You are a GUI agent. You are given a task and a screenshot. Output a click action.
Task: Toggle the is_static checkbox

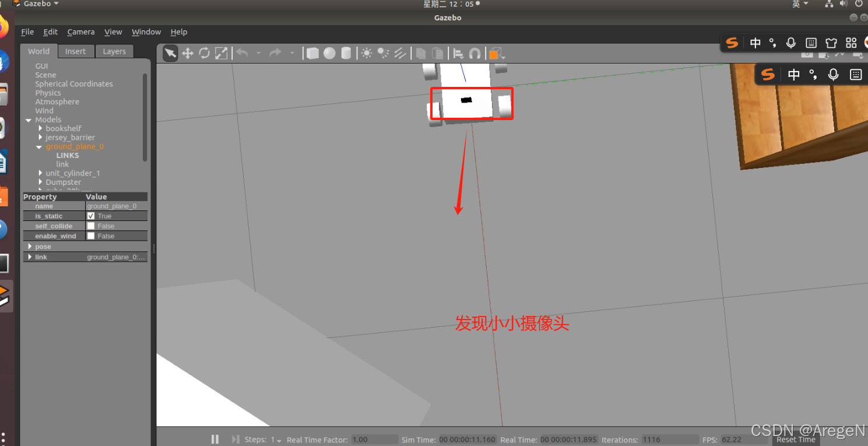point(91,216)
